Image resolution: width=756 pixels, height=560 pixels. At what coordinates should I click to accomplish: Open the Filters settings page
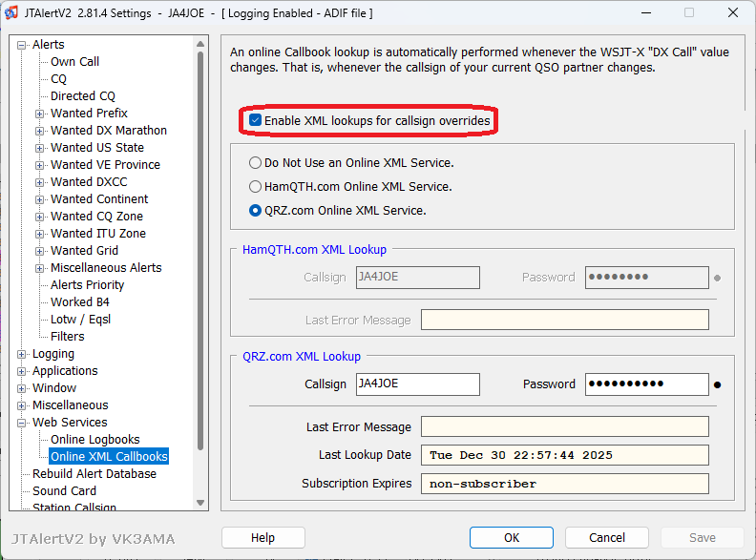68,337
